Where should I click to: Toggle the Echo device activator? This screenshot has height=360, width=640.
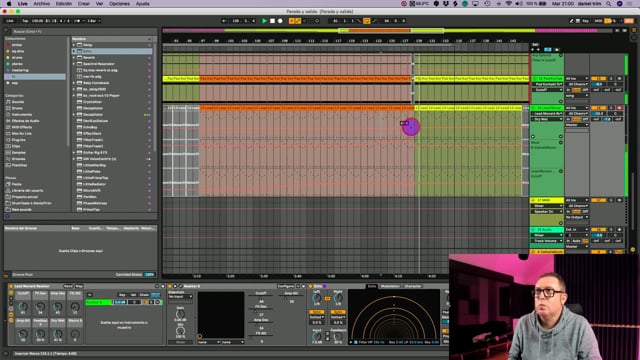click(x=311, y=287)
